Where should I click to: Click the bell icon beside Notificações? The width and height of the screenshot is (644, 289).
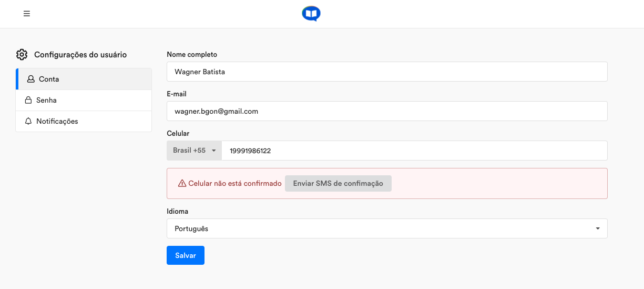pyautogui.click(x=28, y=121)
